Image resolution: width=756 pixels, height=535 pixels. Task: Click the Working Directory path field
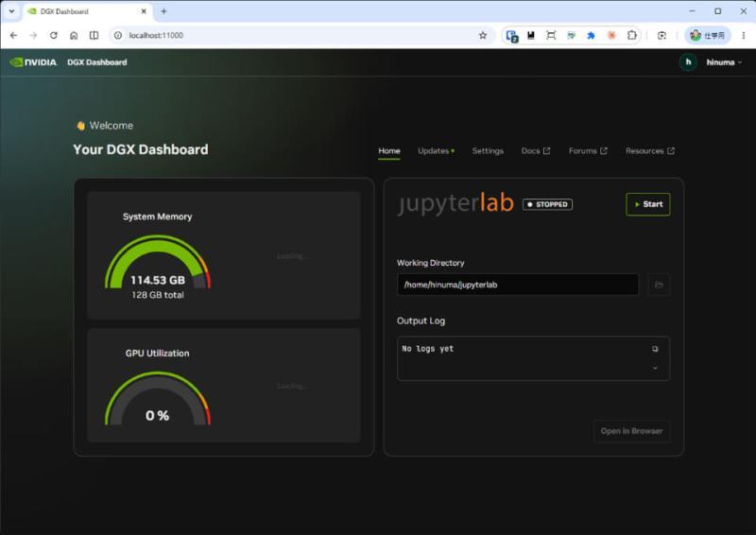[517, 285]
